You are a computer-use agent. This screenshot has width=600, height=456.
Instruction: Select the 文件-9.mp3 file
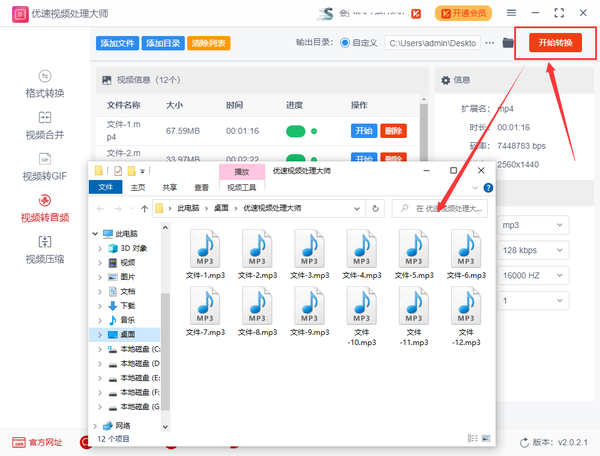(x=310, y=311)
